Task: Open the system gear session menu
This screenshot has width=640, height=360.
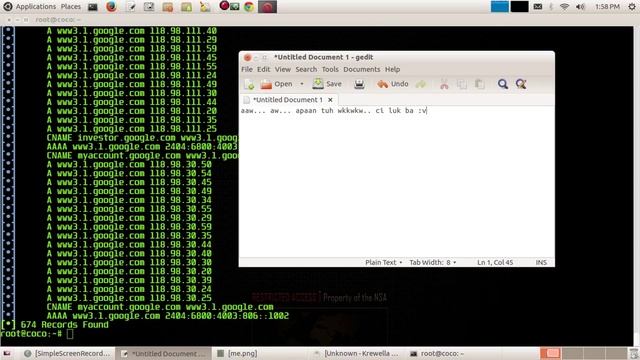Action: coord(632,7)
